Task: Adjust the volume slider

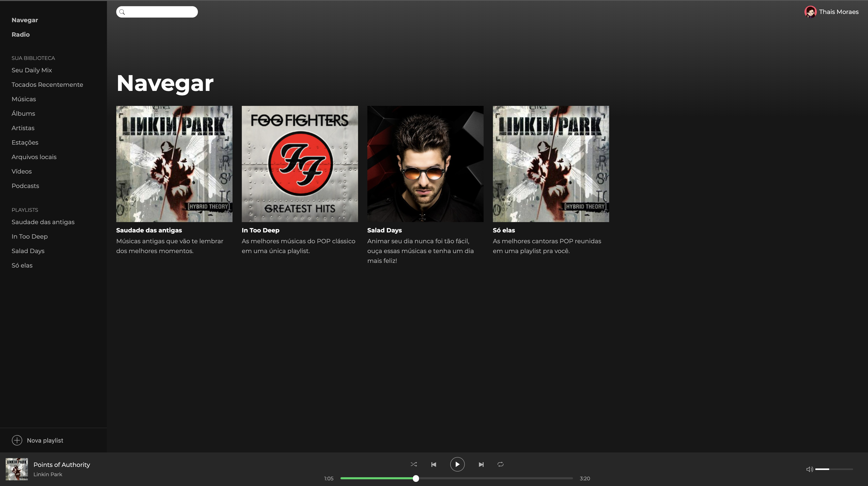Action: [834, 469]
